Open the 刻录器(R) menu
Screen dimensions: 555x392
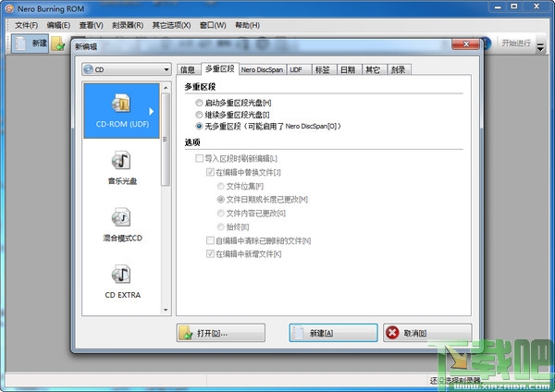[x=128, y=25]
